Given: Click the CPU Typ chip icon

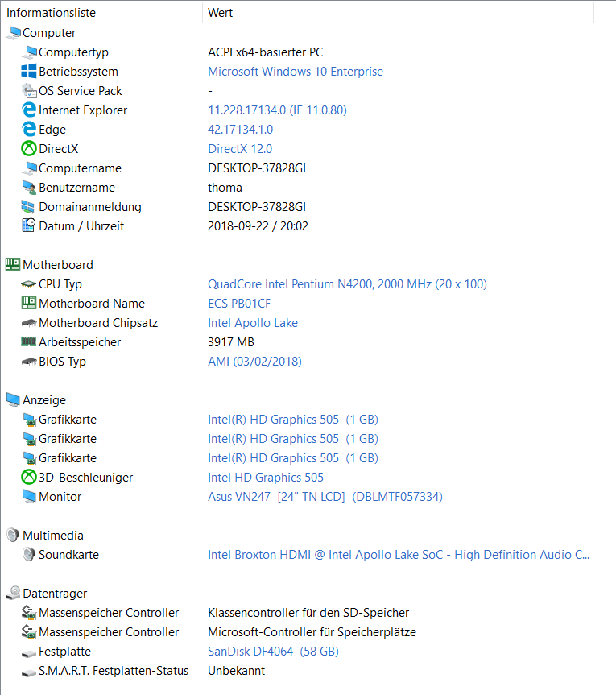Looking at the screenshot, I should click(x=28, y=284).
